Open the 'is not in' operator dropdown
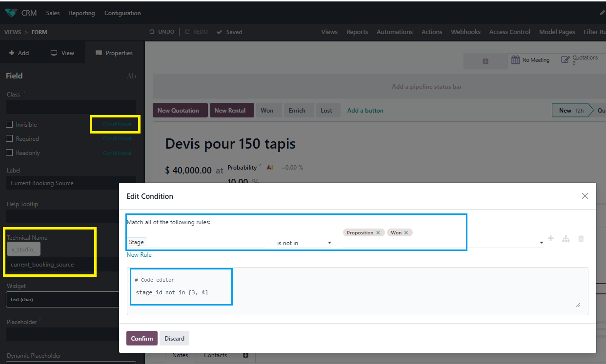 click(304, 243)
